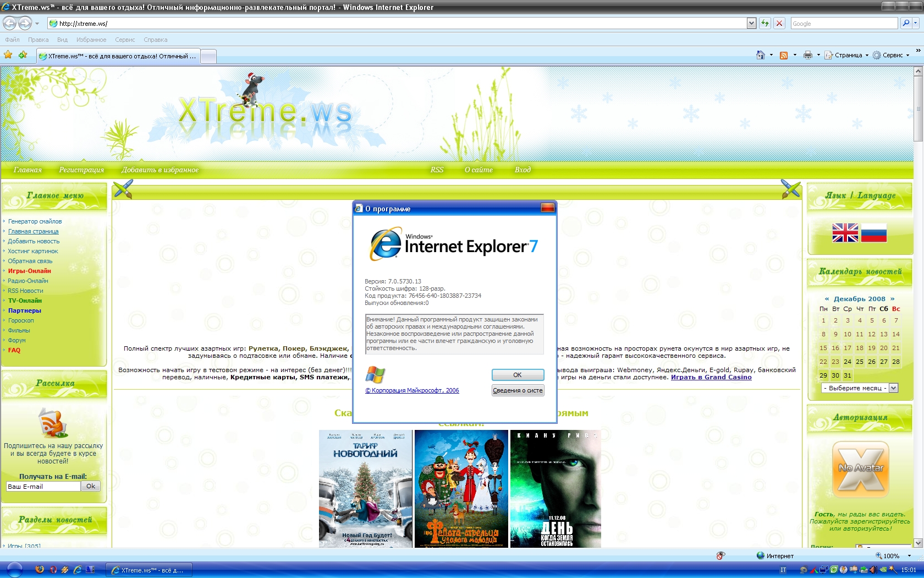Click the address bar URL field
924x578 pixels.
click(397, 23)
